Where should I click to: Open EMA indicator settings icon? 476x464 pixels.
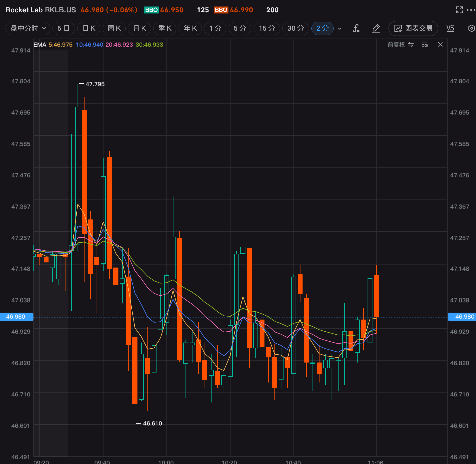[425, 45]
